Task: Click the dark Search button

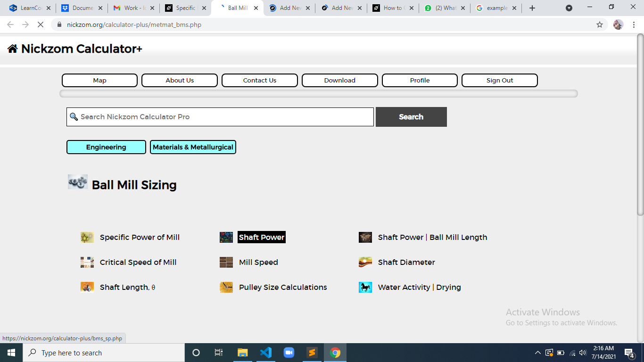Action: click(411, 117)
